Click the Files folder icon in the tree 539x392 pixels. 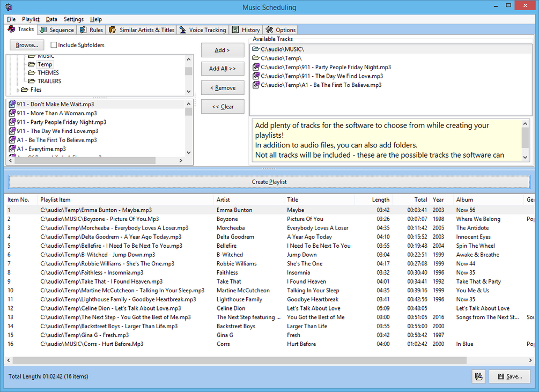tap(25, 90)
